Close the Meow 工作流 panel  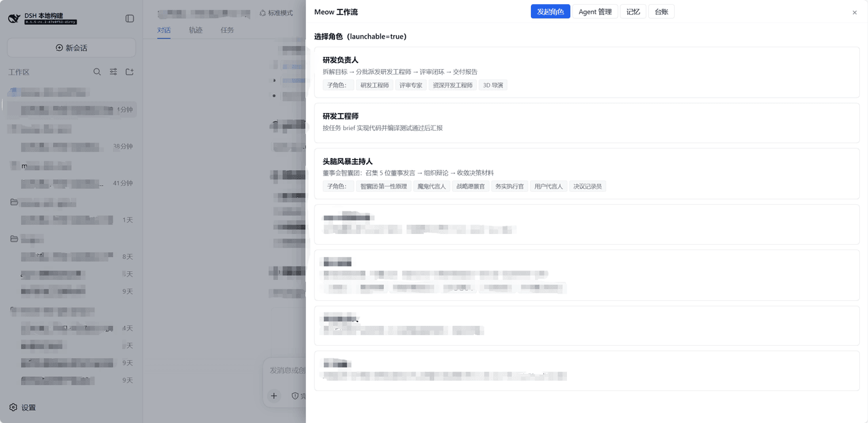[854, 12]
